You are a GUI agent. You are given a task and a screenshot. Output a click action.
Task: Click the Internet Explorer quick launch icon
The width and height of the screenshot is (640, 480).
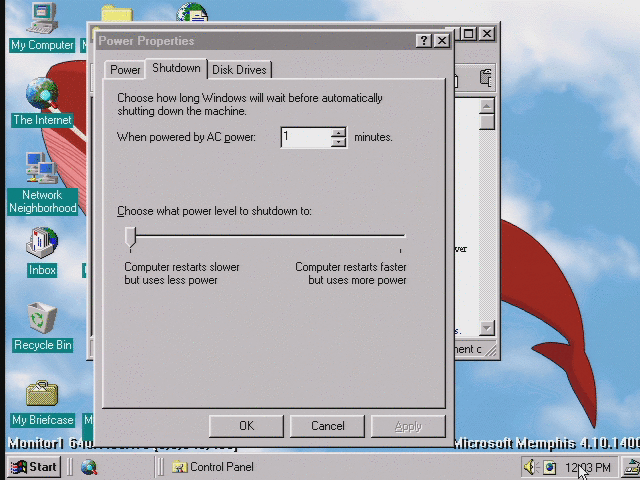pyautogui.click(x=89, y=467)
